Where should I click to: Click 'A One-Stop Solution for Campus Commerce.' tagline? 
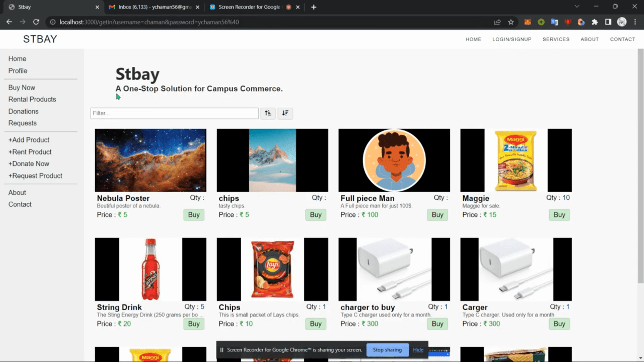tap(199, 89)
